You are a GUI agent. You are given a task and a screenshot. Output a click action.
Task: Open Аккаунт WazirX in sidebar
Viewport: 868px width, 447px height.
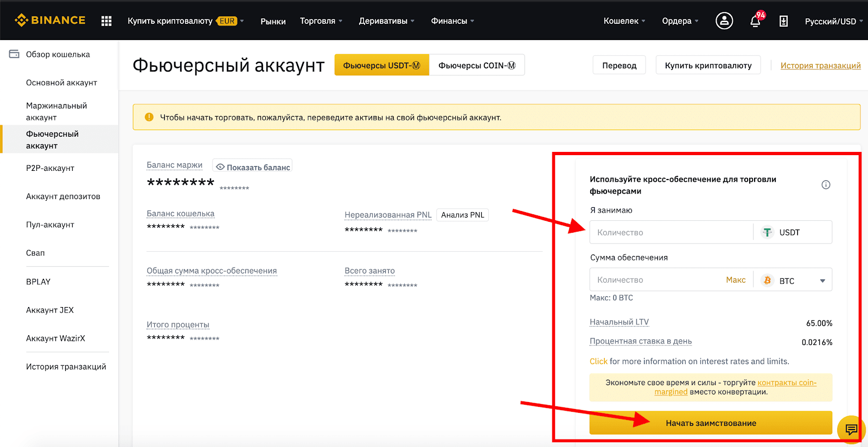click(55, 338)
